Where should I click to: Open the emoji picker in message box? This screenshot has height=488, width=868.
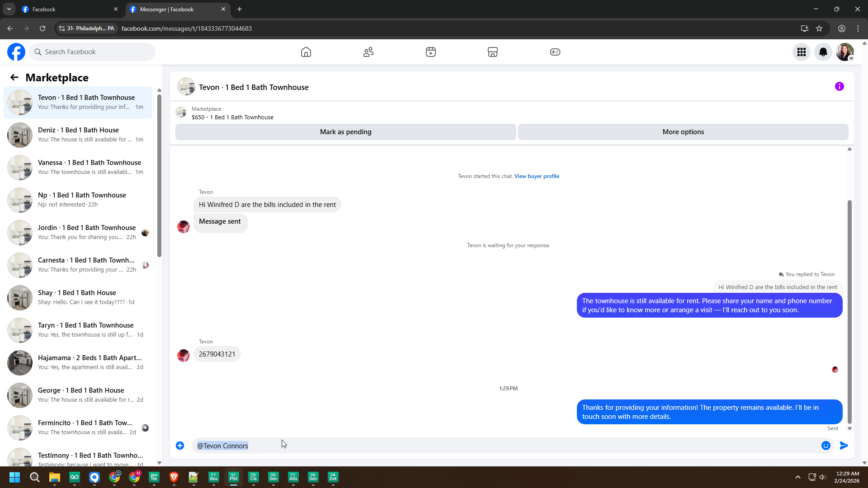click(826, 446)
